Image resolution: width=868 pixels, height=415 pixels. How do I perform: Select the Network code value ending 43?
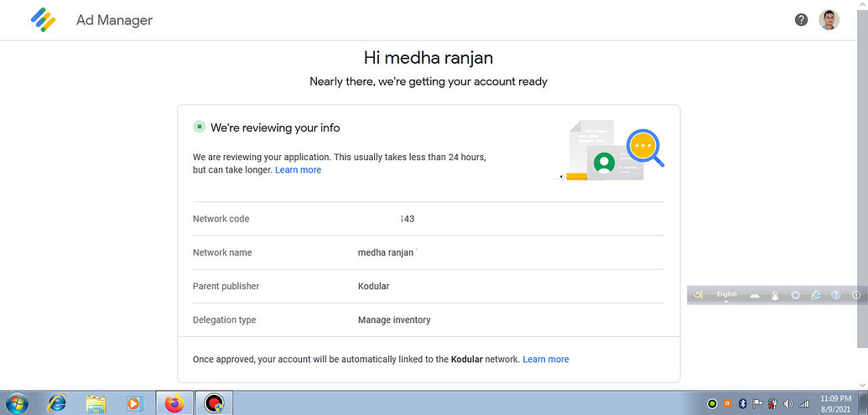point(407,219)
